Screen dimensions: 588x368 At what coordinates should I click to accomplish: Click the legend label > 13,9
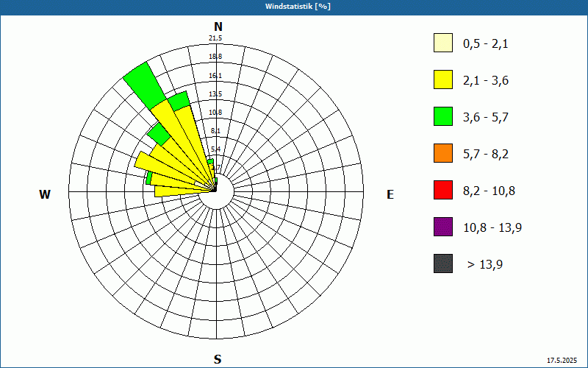click(485, 265)
